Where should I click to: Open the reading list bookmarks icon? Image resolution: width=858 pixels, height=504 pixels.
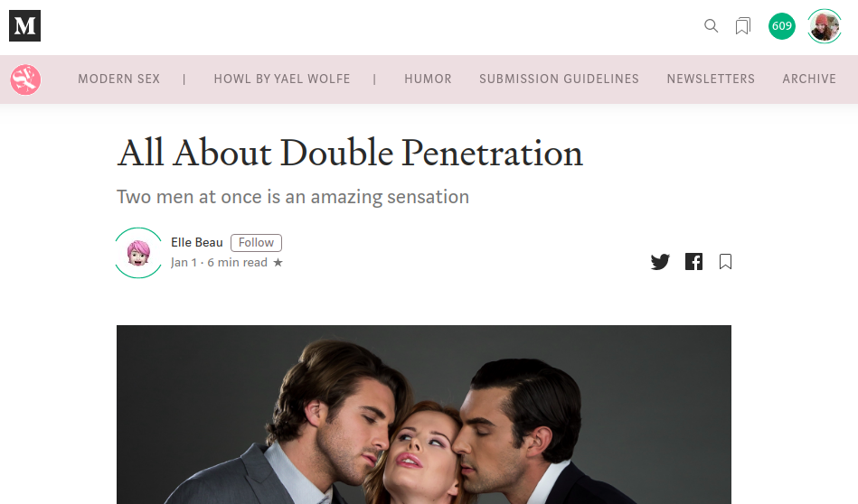tap(742, 25)
